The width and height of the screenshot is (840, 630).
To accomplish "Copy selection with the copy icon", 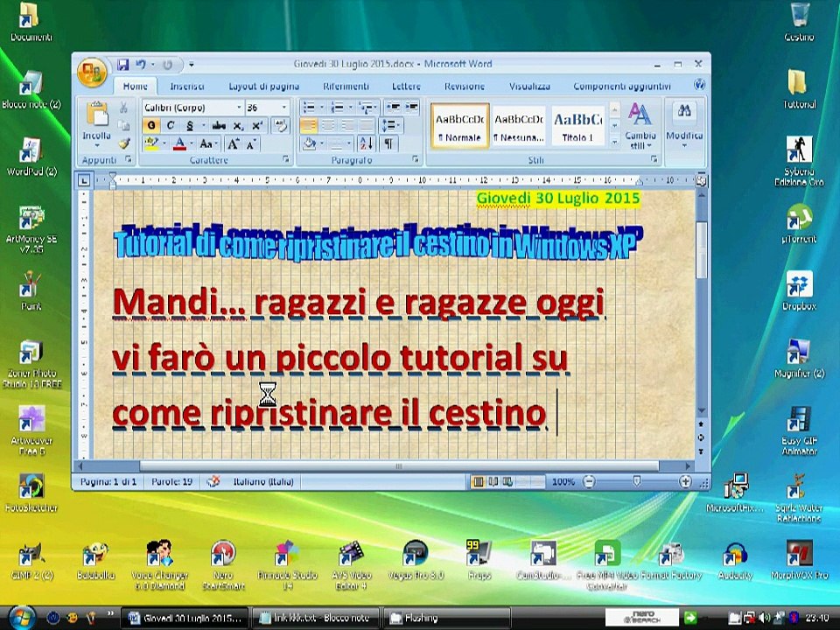I will tap(123, 126).
